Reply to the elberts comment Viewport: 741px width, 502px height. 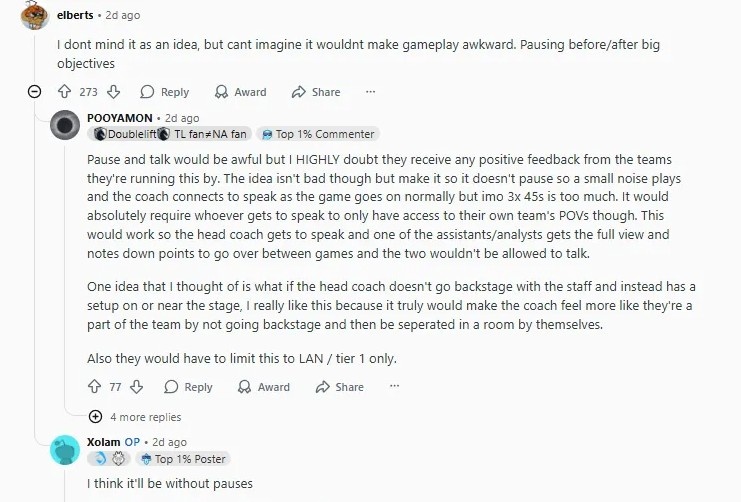pyautogui.click(x=165, y=92)
